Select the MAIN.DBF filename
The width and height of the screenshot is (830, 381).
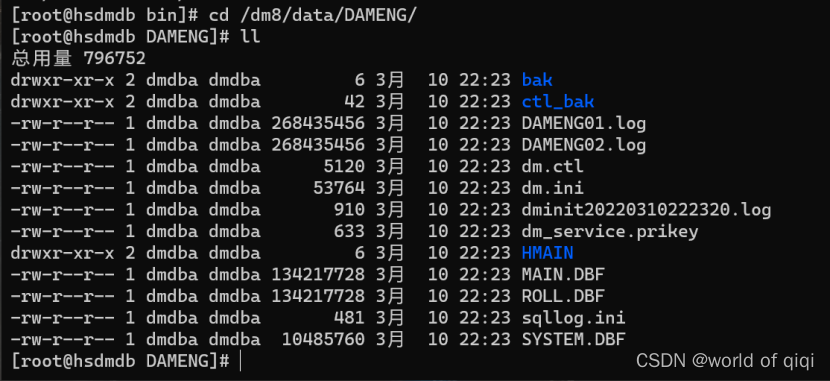563,275
